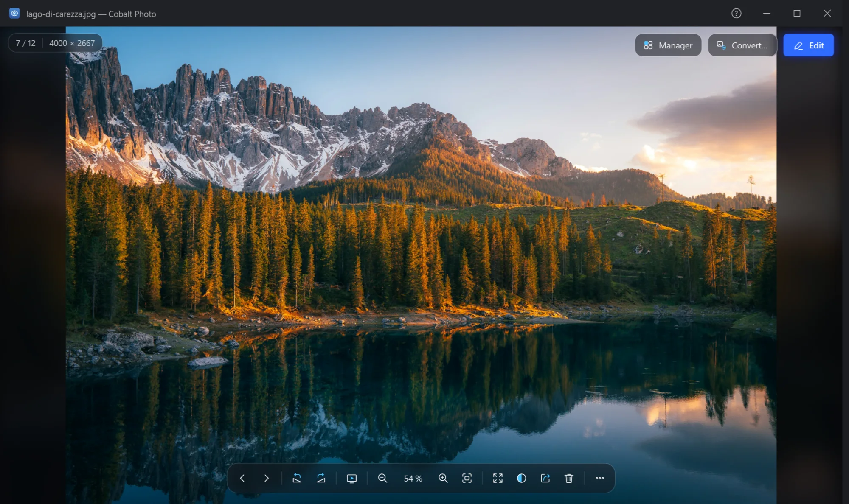This screenshot has height=504, width=849.
Task: Click the blue Edit button
Action: (809, 45)
